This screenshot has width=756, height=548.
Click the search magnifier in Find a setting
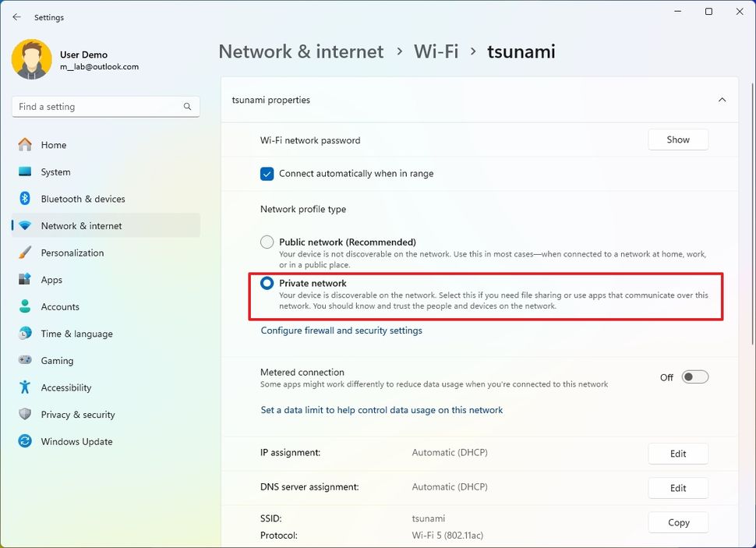(x=187, y=106)
